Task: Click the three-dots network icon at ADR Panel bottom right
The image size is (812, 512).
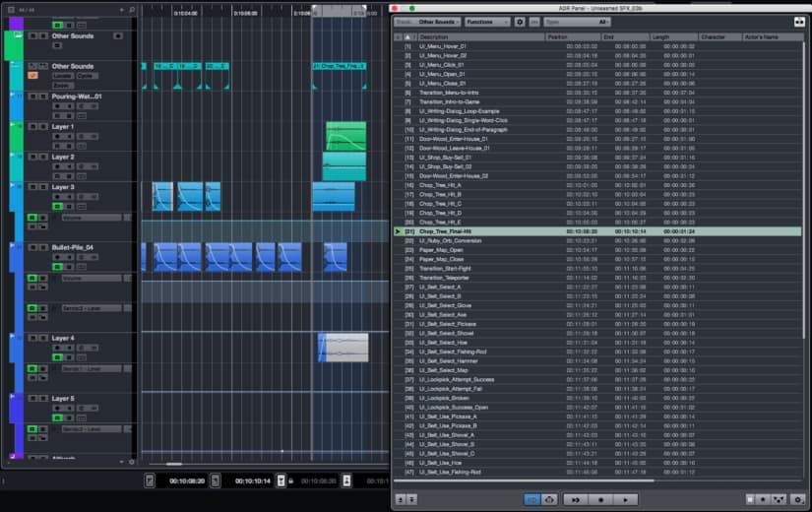Action: tap(779, 499)
